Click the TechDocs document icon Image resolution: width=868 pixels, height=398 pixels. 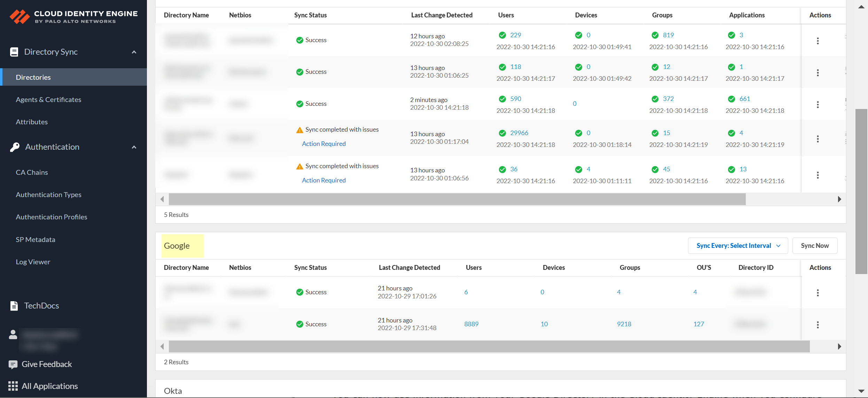[x=14, y=305]
